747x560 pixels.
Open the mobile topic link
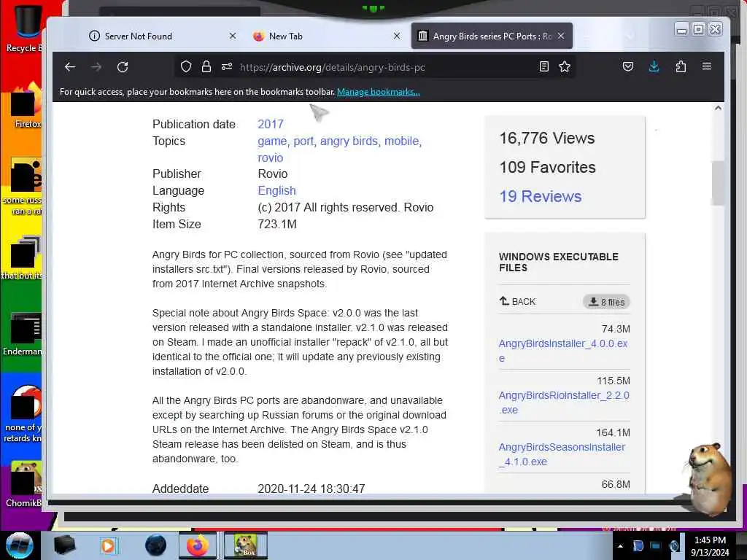402,141
